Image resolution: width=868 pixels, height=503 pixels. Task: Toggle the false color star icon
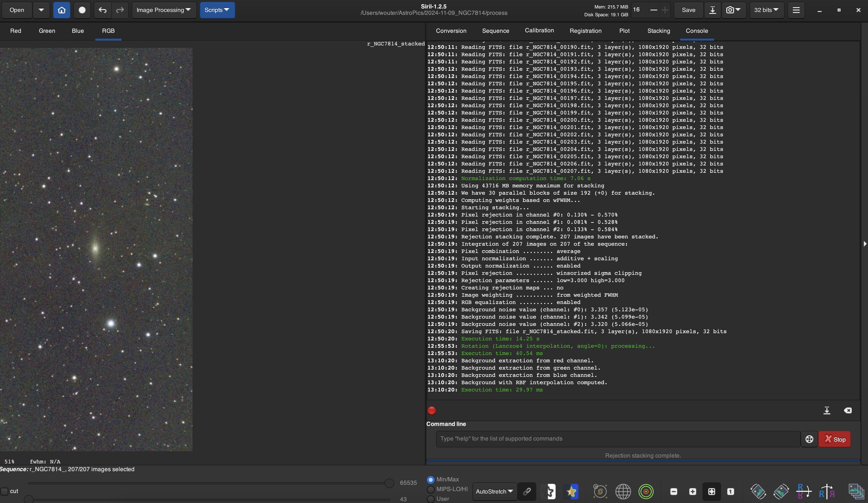[571, 491]
